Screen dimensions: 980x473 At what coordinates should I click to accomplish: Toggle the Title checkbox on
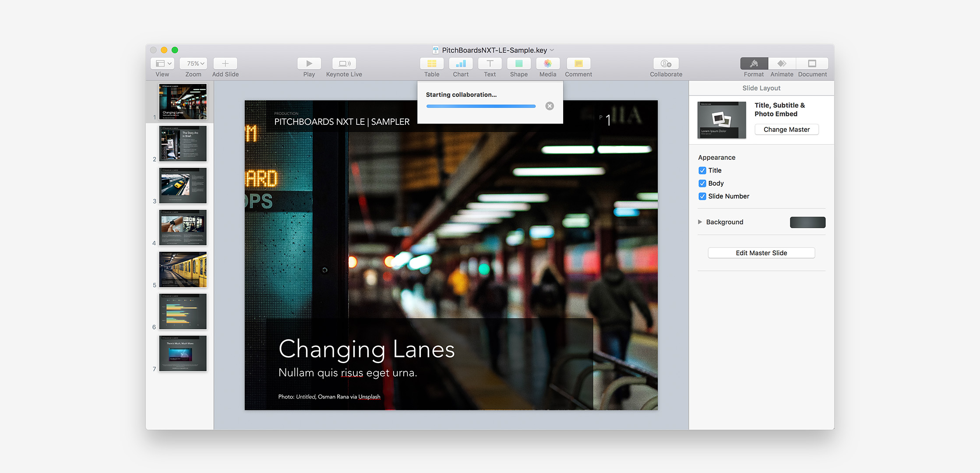tap(702, 170)
